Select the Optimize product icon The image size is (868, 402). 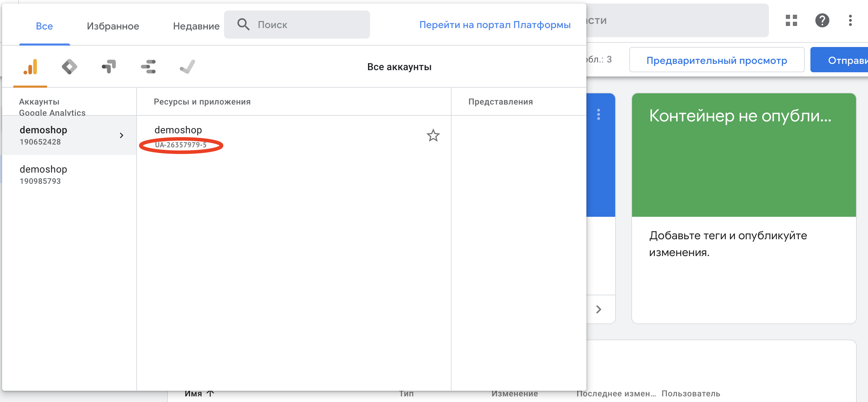pyautogui.click(x=109, y=67)
